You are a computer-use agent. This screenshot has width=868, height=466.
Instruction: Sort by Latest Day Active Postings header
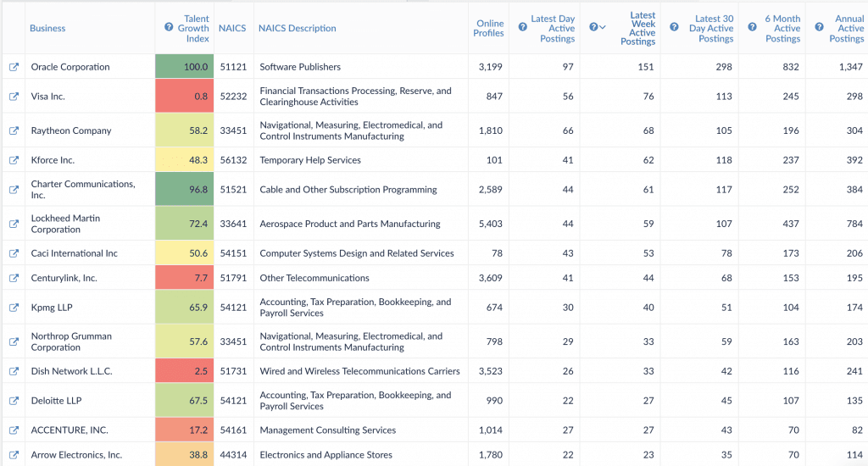pos(553,29)
